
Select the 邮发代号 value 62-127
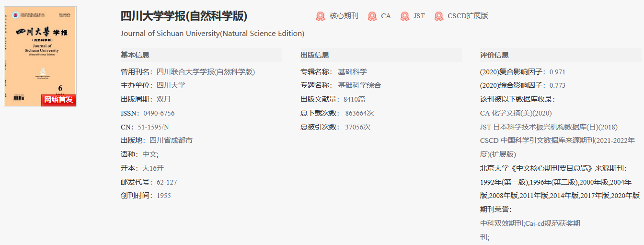pos(167,182)
